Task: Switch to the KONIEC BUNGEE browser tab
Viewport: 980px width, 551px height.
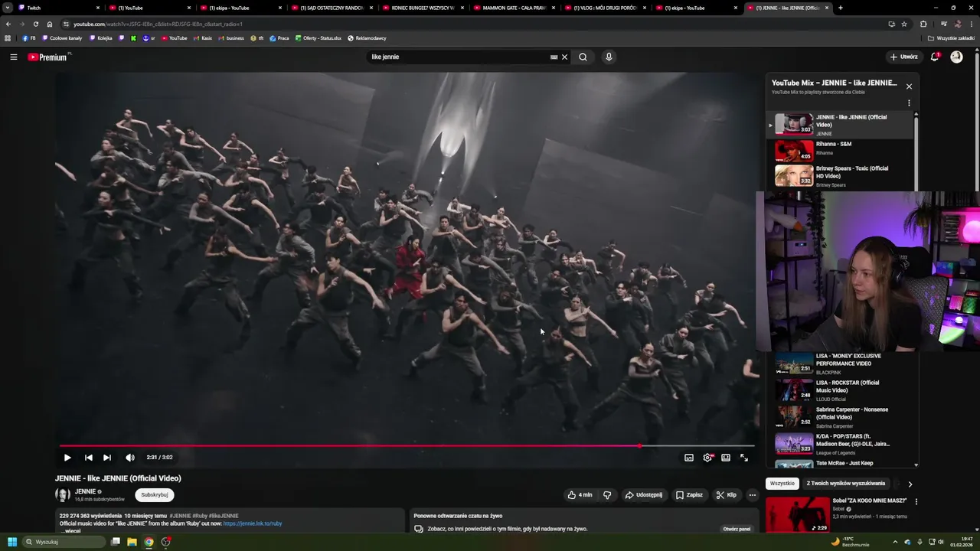Action: (x=423, y=8)
